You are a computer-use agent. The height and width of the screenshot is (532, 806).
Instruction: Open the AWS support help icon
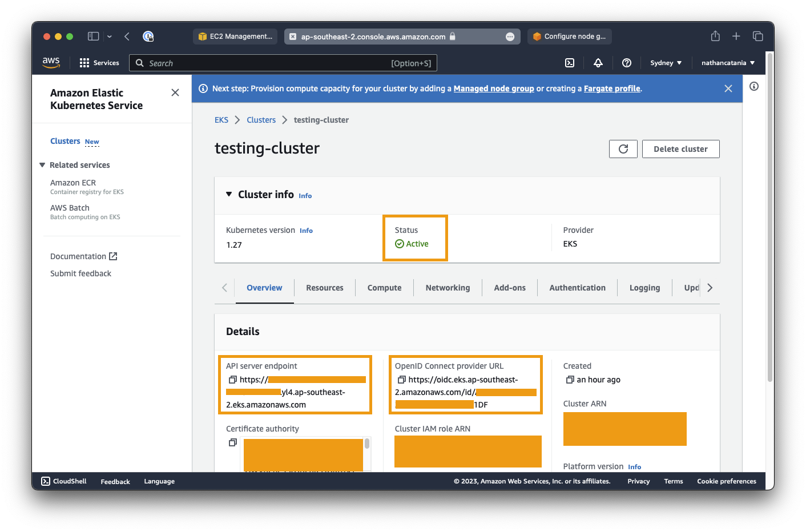point(626,63)
